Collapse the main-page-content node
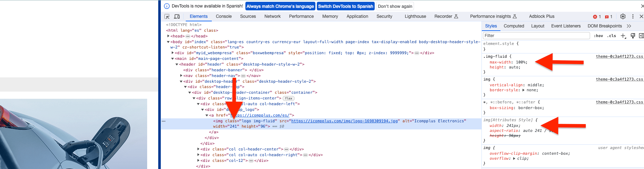This screenshot has height=169, width=644. click(x=173, y=58)
